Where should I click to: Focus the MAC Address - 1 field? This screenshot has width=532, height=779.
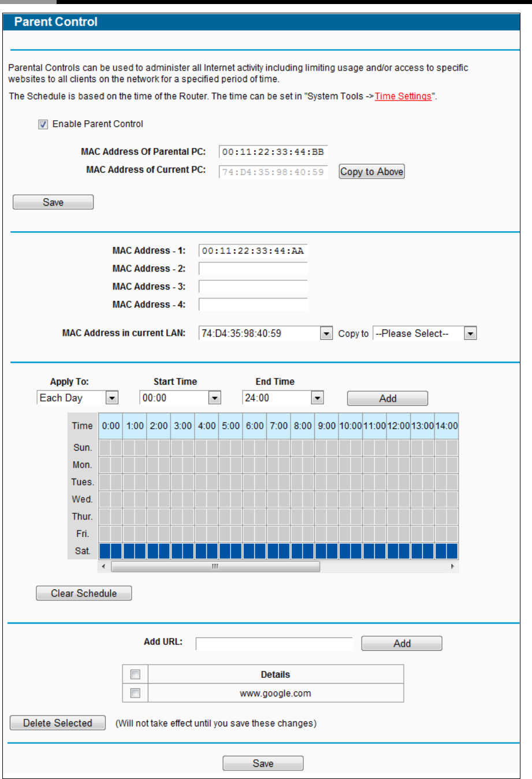(x=253, y=251)
